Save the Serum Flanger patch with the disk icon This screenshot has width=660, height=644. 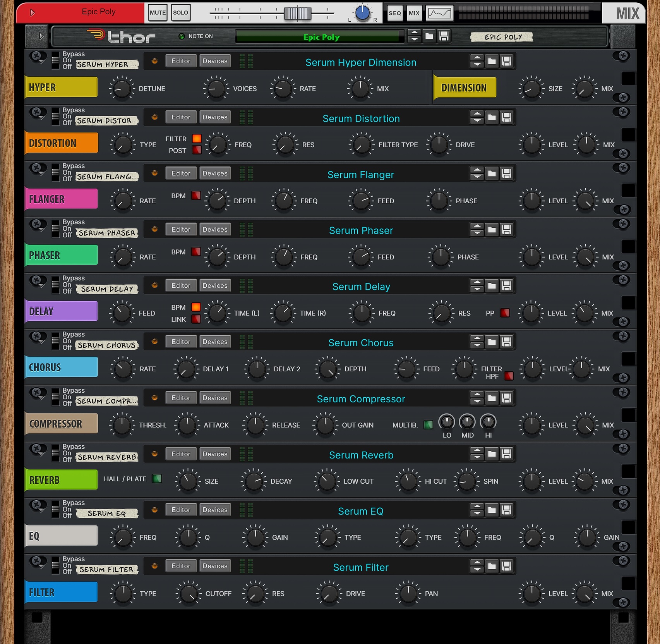(506, 173)
